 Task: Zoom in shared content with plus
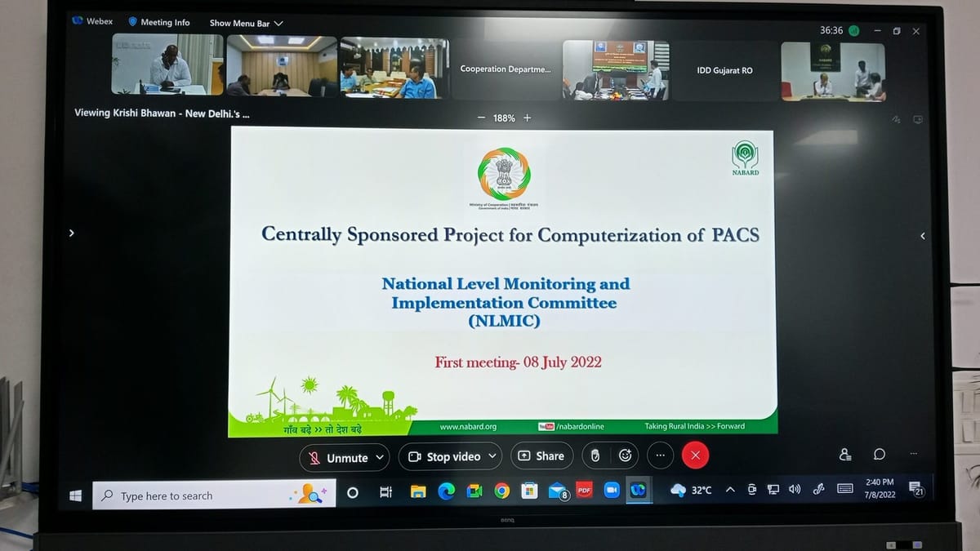point(527,118)
